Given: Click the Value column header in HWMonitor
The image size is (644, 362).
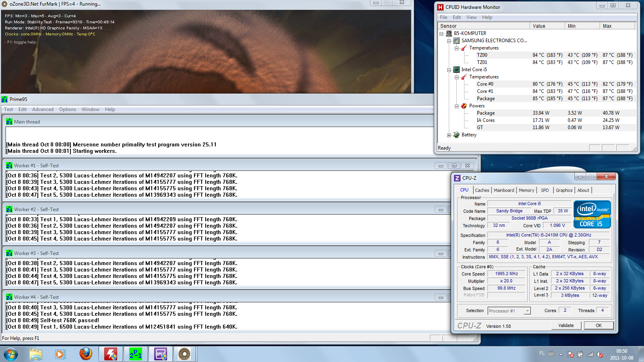Looking at the screenshot, I should [547, 26].
